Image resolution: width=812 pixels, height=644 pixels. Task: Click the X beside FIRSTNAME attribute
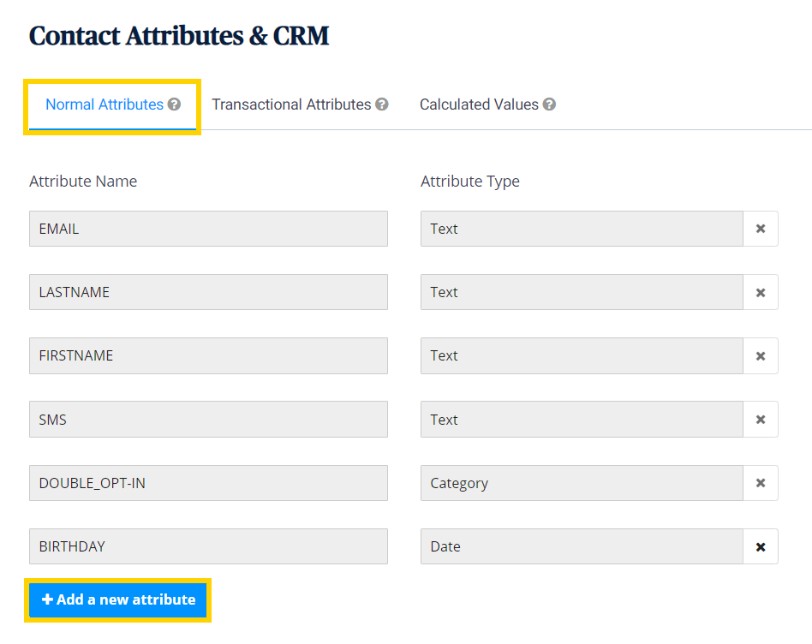[760, 355]
